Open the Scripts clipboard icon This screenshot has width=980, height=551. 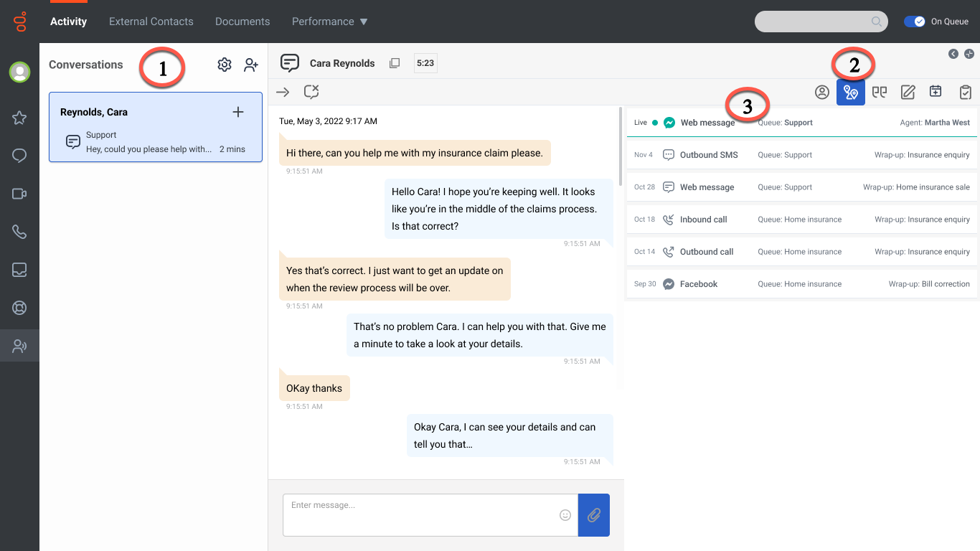point(965,92)
